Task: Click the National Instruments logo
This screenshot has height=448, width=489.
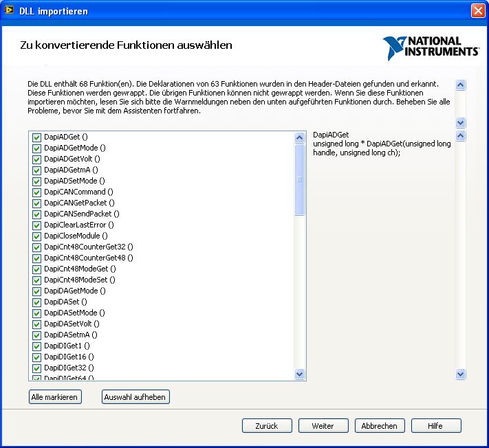Action: coord(431,48)
